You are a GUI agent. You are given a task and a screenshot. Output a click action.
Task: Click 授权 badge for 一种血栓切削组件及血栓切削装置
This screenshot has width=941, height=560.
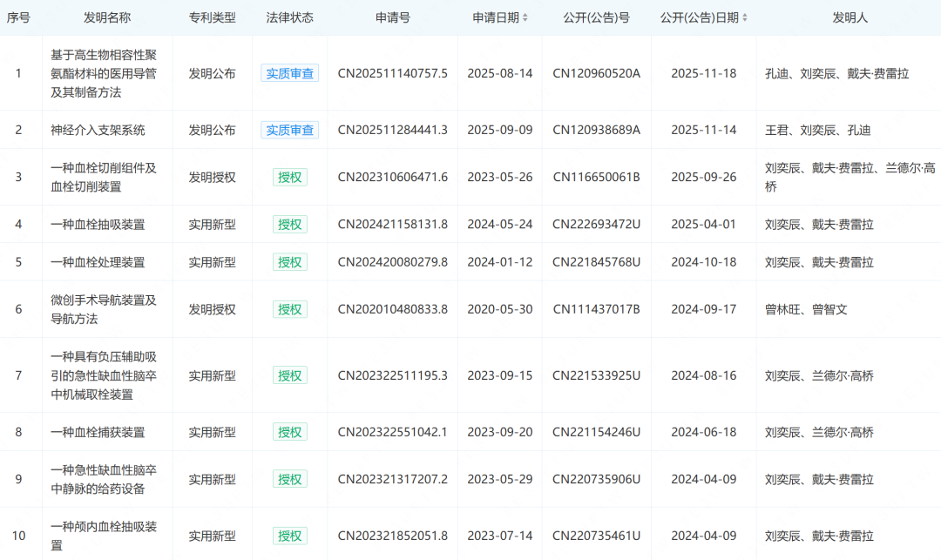(x=289, y=177)
